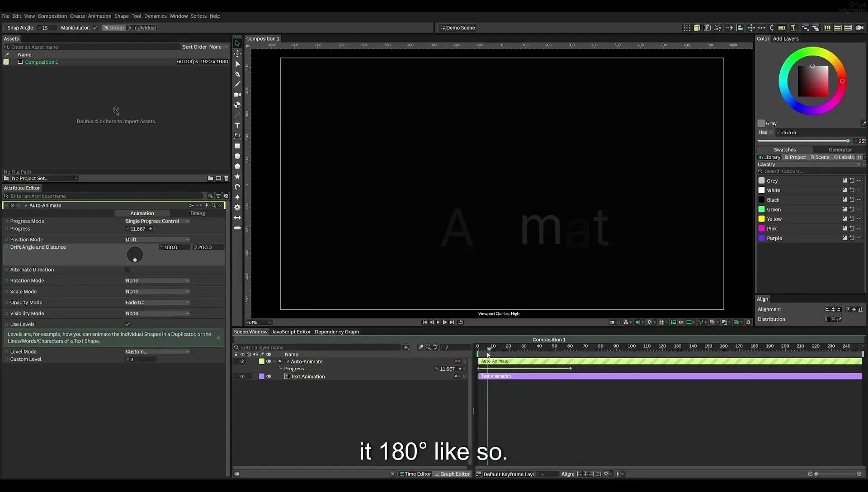Screen dimensions: 868x492
Task: Select the Pen tool in toolbar
Action: (x=237, y=74)
